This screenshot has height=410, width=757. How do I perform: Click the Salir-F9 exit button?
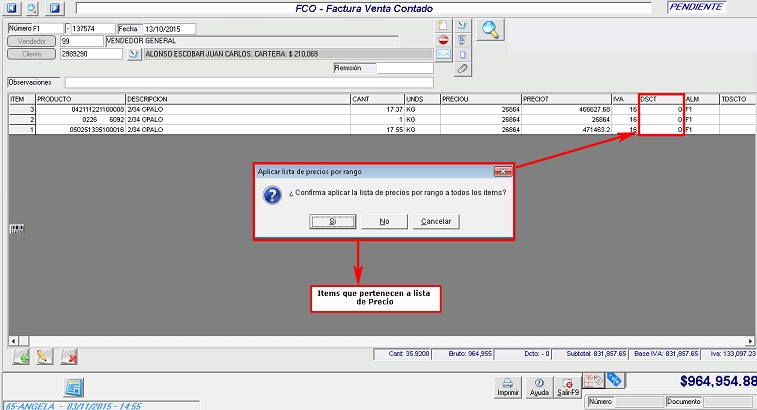point(567,386)
